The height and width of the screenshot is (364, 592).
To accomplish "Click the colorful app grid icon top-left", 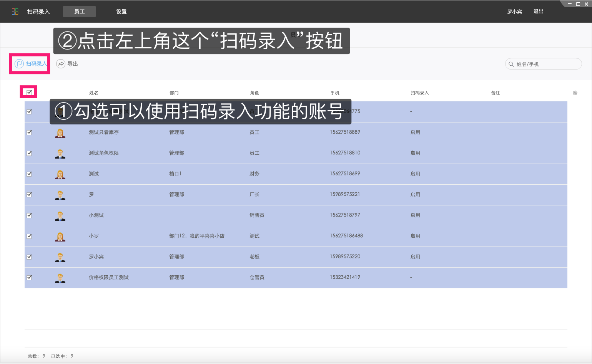I will (x=15, y=11).
